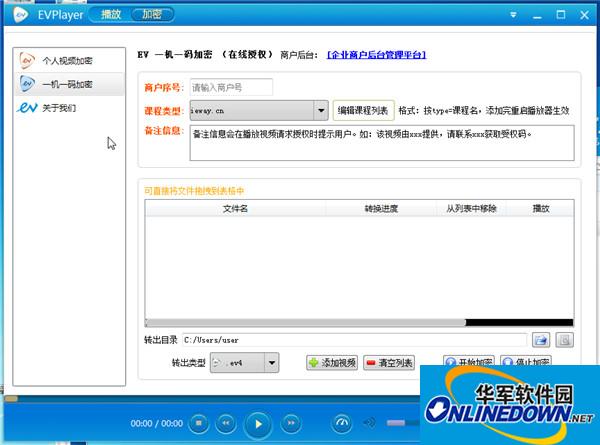Click the 从列表中移除 column header
The height and width of the screenshot is (445, 600).
[471, 209]
